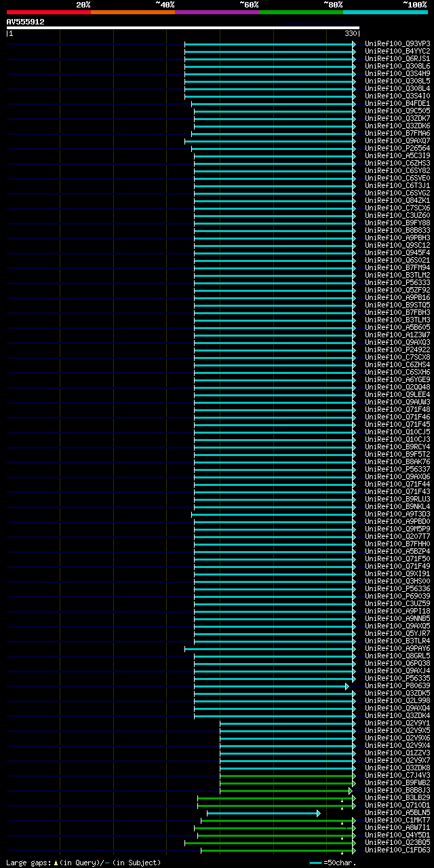Click the label UniRef100_Q84ZK1
Image resolution: width=434 pixels, height=868 pixels.
click(397, 200)
